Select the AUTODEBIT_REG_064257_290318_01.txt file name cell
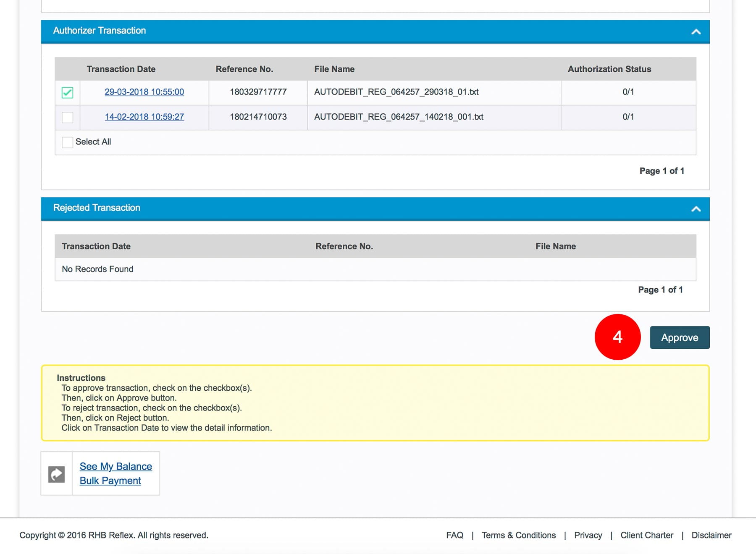Image resolution: width=756 pixels, height=554 pixels. [x=396, y=92]
